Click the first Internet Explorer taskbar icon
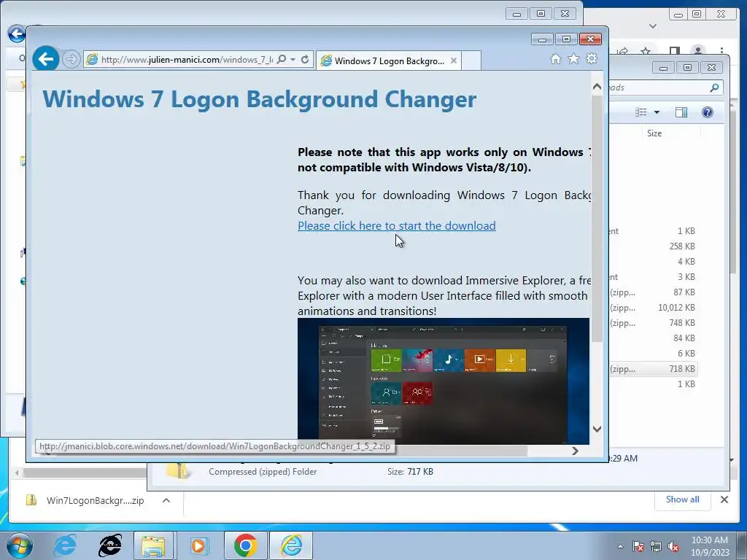Screen dimensions: 747x560 tap(64, 545)
